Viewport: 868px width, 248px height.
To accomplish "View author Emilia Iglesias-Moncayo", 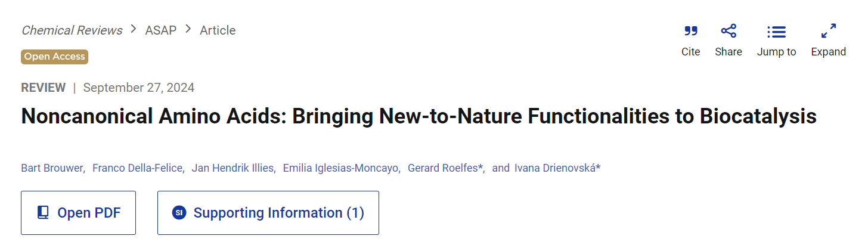I will (340, 168).
